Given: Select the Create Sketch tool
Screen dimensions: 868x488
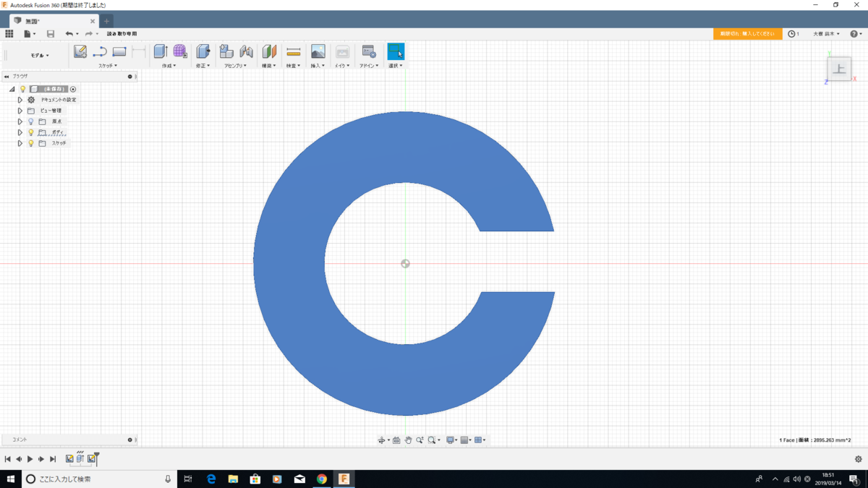Looking at the screenshot, I should 80,51.
